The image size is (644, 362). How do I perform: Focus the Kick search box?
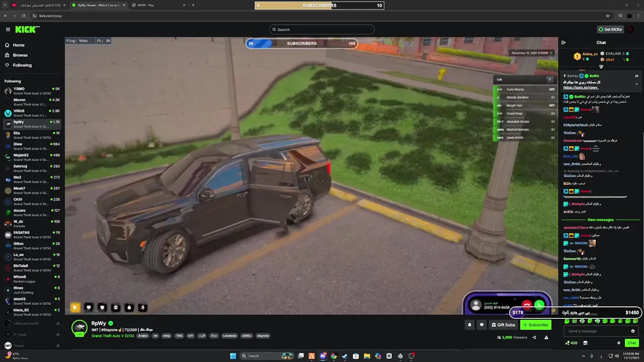pyautogui.click(x=322, y=30)
